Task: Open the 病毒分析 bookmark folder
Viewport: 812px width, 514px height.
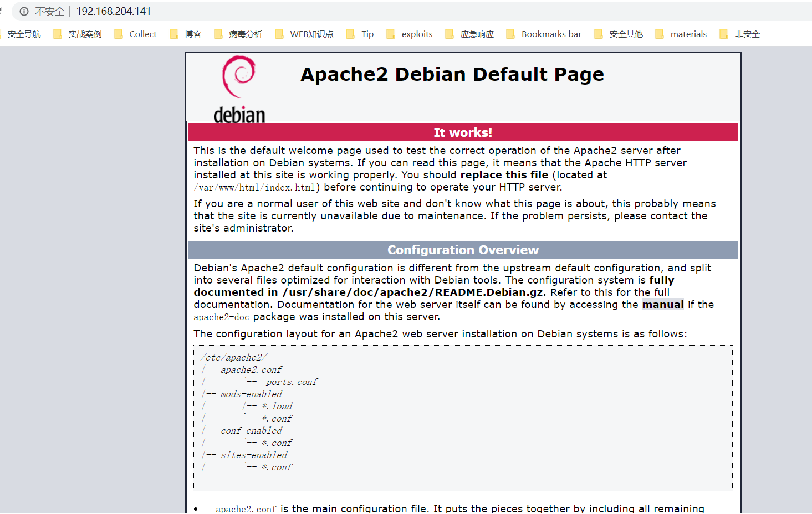Action: coord(238,34)
